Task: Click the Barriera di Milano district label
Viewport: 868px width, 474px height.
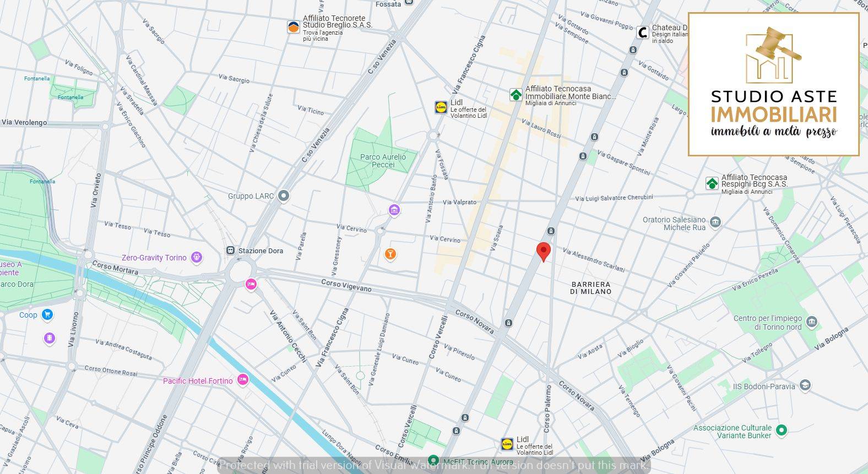Action: coord(590,288)
